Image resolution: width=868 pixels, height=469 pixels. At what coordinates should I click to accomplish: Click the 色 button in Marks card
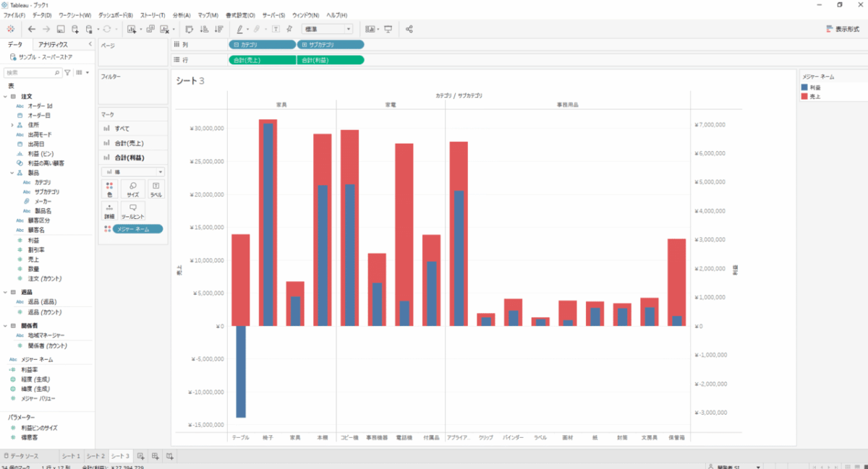109,189
